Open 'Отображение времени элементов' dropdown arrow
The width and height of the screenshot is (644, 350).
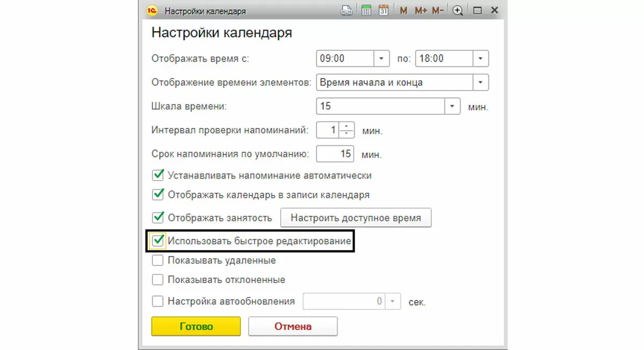click(x=480, y=83)
